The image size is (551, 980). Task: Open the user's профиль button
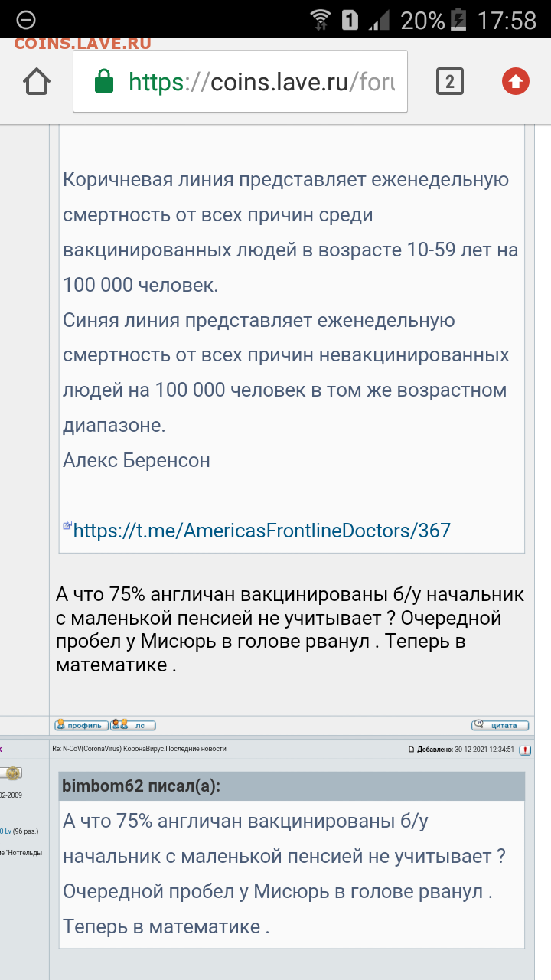click(82, 725)
